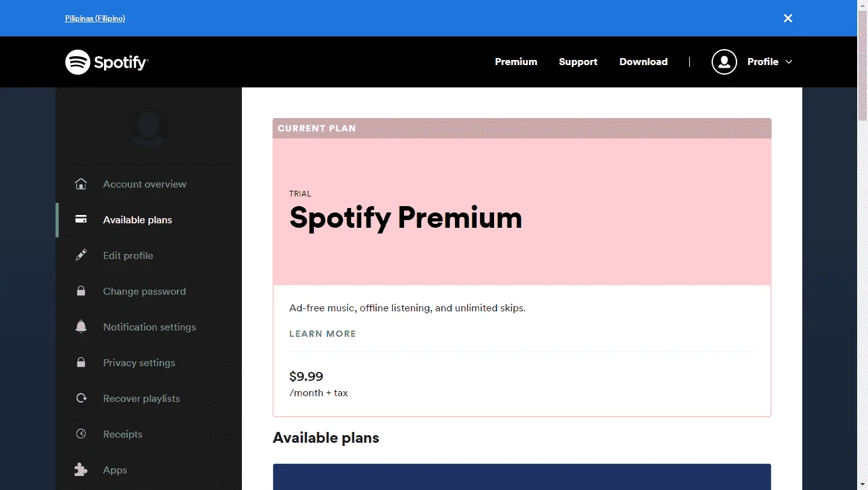Click the refresh icon beside Recover playlists
The image size is (868, 490).
pyautogui.click(x=81, y=398)
